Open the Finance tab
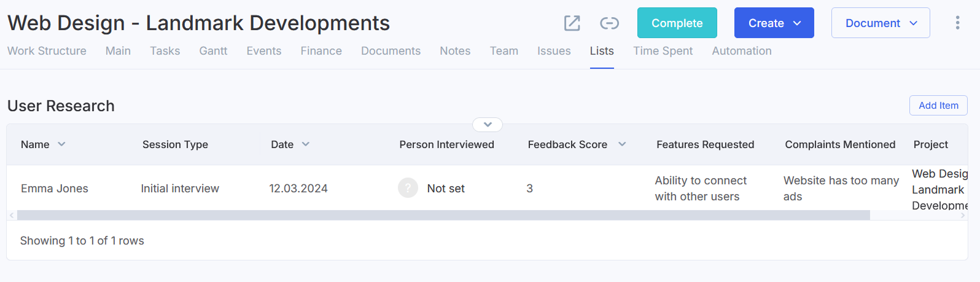The height and width of the screenshot is (282, 980). pyautogui.click(x=321, y=51)
